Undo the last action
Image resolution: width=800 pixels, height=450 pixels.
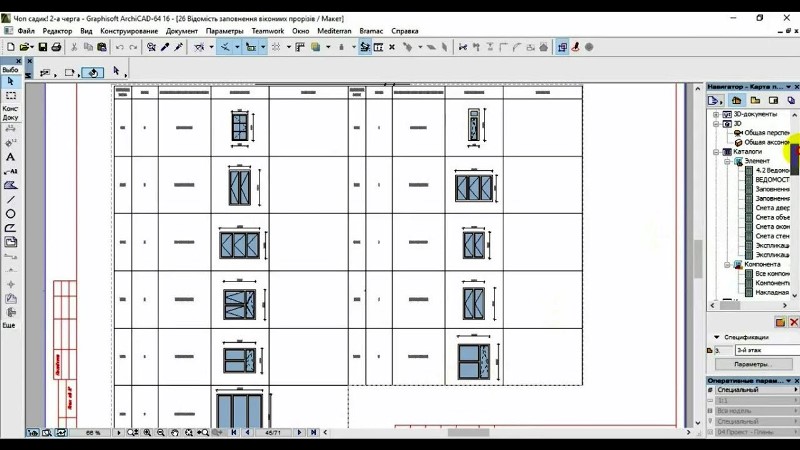119,47
